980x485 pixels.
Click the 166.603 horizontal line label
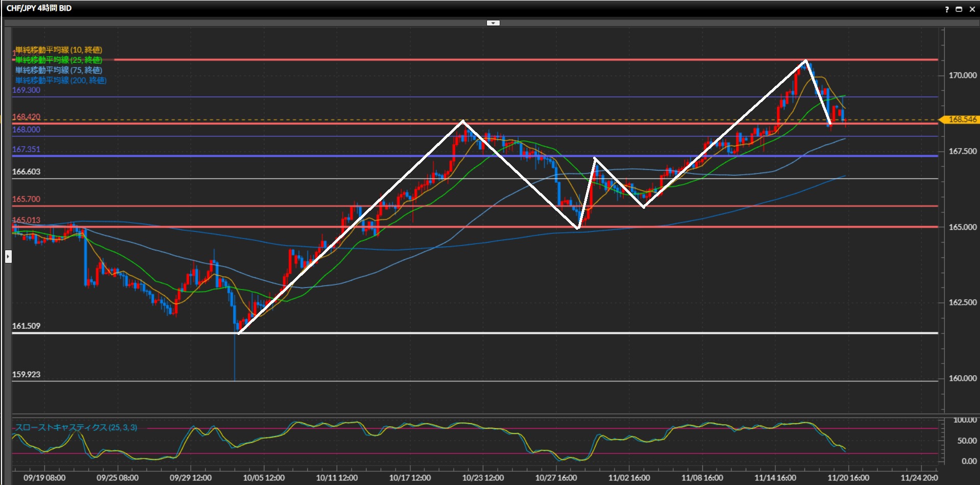click(26, 172)
